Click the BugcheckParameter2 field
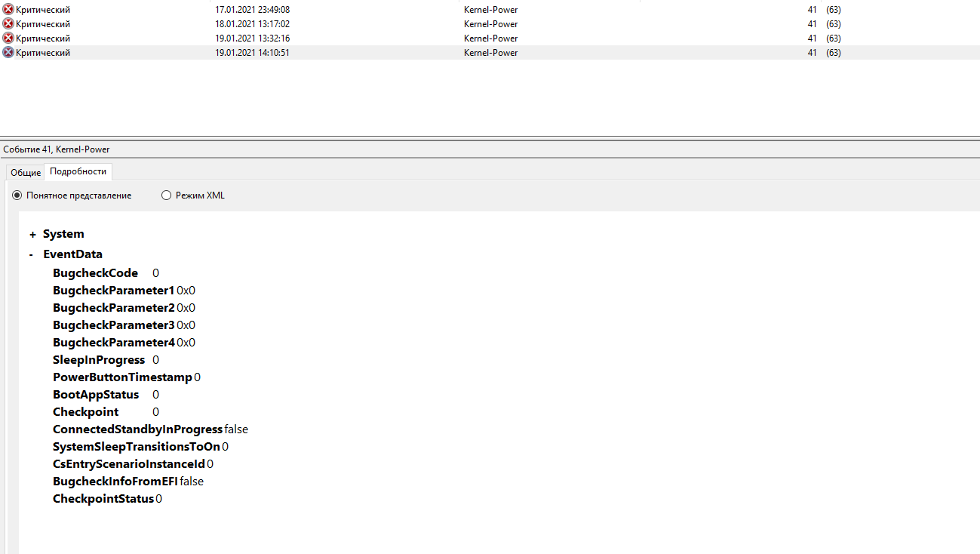 tap(124, 308)
